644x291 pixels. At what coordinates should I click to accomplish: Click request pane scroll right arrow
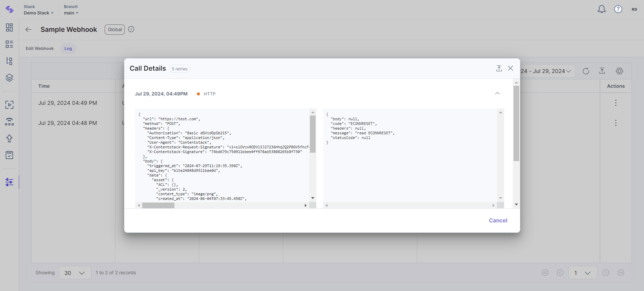click(x=306, y=205)
